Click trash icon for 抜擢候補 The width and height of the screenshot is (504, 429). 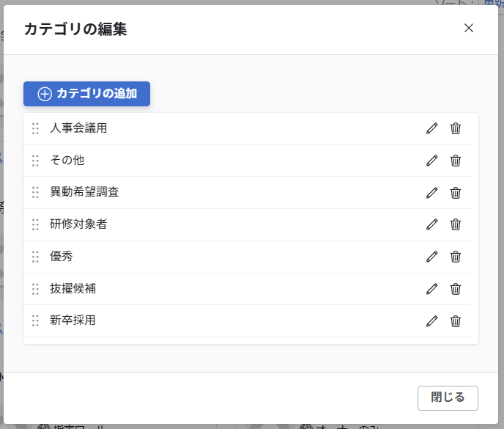455,289
